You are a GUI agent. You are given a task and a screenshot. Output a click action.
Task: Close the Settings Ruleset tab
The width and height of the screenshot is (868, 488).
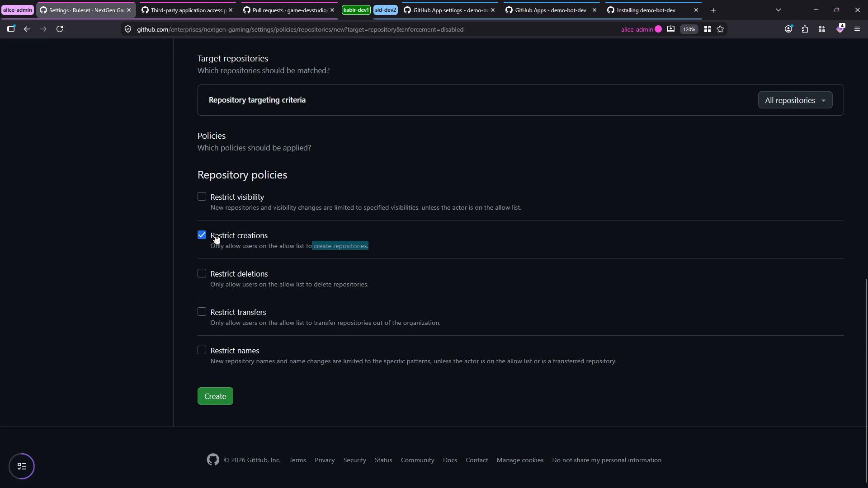click(129, 10)
